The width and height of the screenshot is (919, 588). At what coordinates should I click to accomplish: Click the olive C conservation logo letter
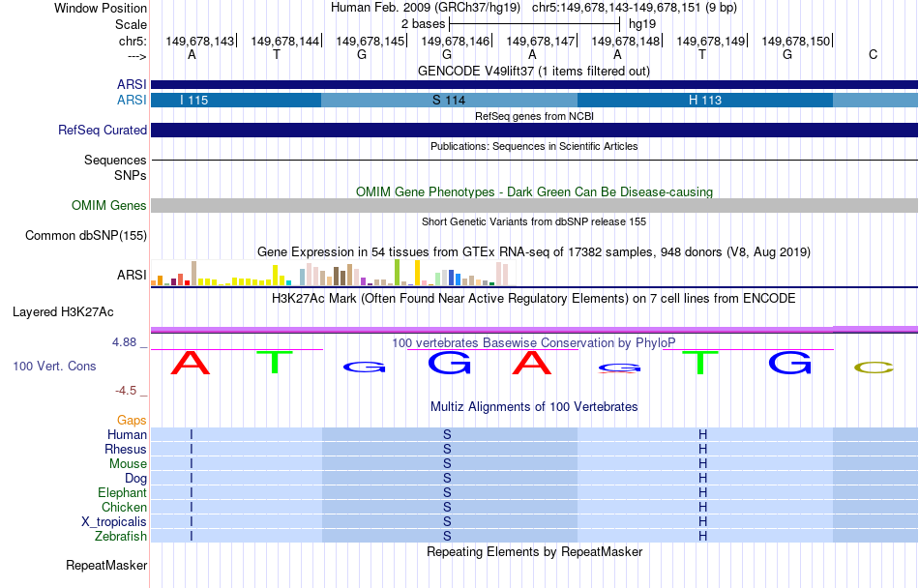pos(874,367)
